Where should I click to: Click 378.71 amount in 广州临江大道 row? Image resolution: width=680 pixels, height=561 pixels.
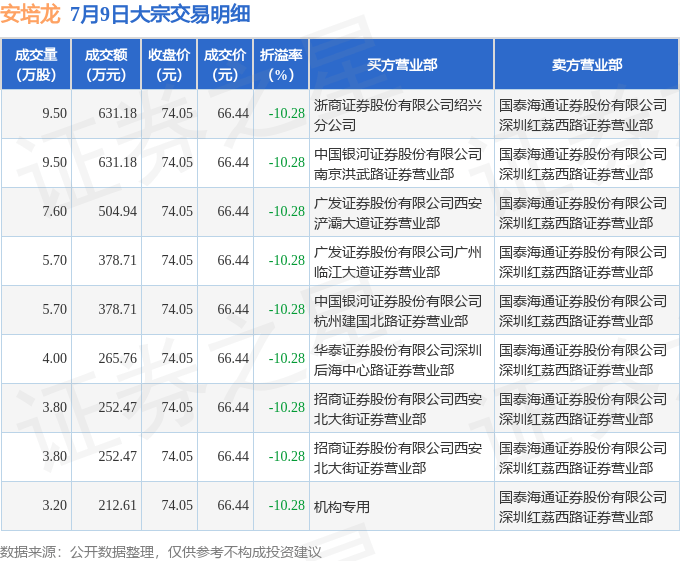coord(118,261)
